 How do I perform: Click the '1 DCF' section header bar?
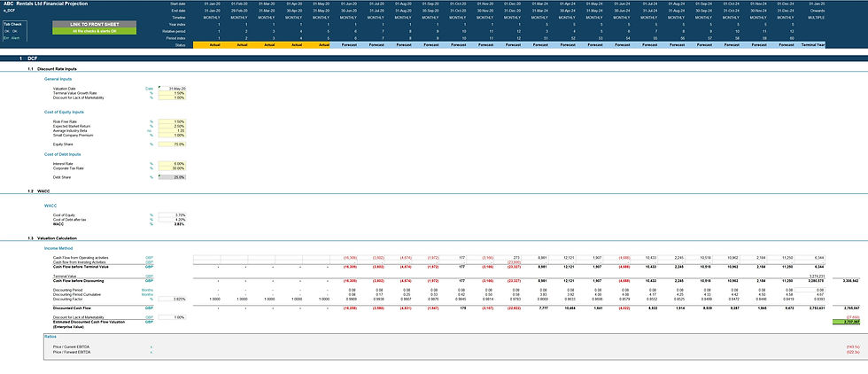pos(434,58)
